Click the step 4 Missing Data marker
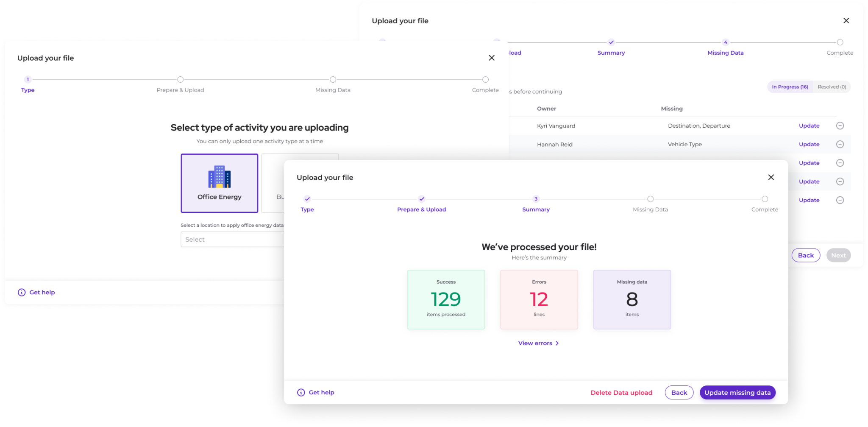This screenshot has height=427, width=868. pyautogui.click(x=726, y=42)
